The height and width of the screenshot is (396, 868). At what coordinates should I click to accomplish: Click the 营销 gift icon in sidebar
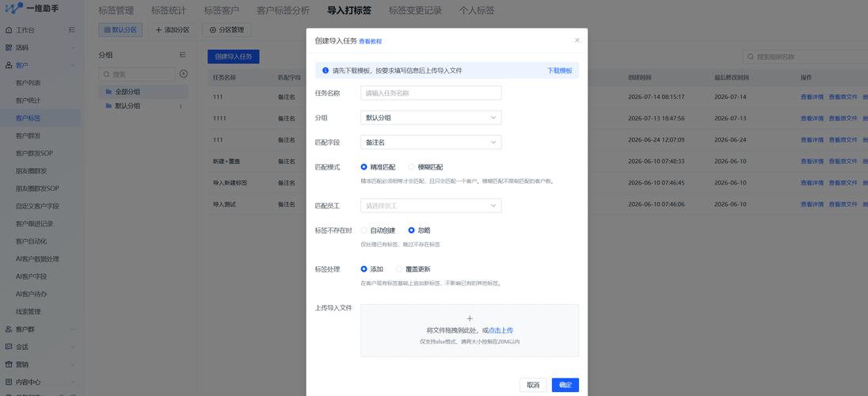point(8,364)
